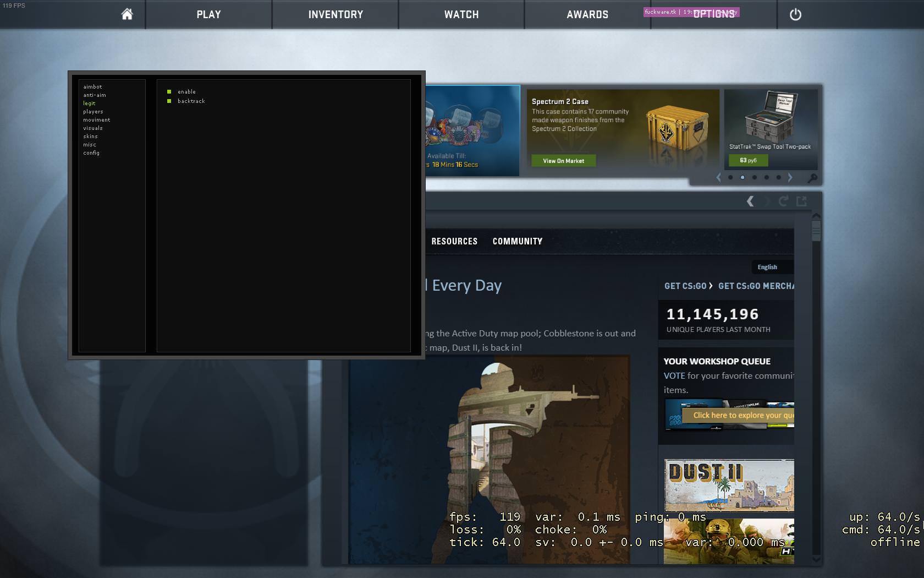Image resolution: width=924 pixels, height=578 pixels.
Task: Go back in the embedded news browser
Action: [750, 201]
